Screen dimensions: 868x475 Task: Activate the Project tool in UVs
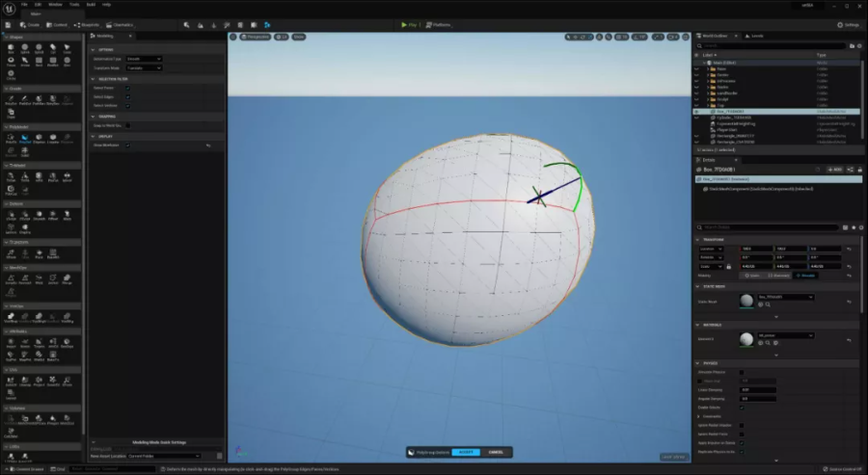coord(39,382)
